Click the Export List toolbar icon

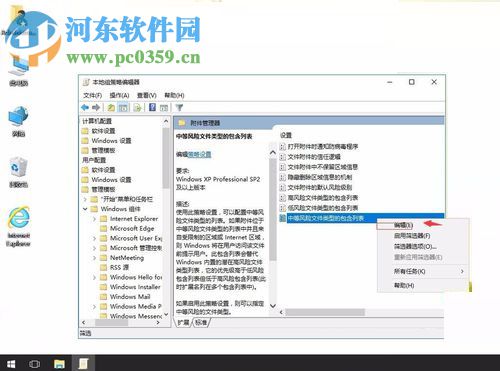137,108
